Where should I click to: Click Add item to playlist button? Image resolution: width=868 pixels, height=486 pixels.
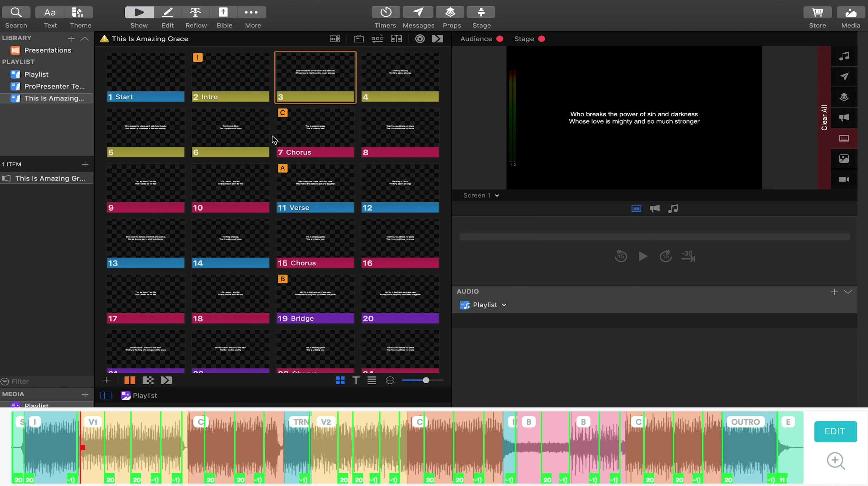(x=84, y=164)
